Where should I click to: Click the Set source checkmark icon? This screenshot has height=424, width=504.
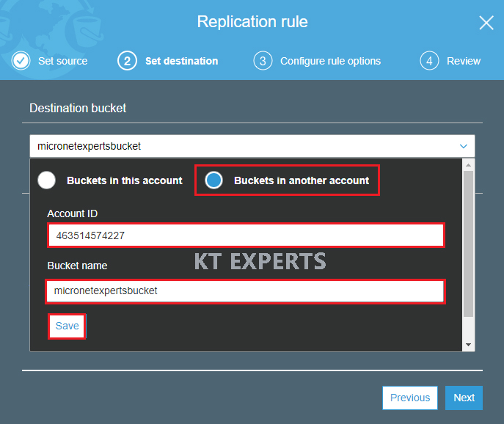click(21, 60)
